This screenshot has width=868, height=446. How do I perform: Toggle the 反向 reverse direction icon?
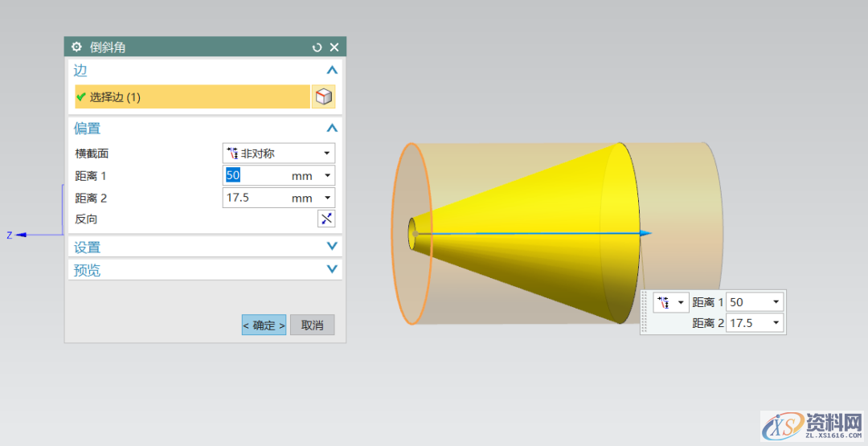tap(326, 219)
